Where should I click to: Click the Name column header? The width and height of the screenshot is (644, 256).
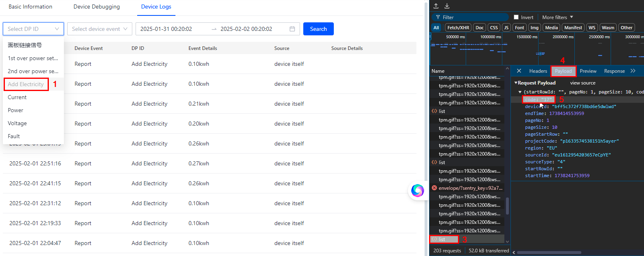[438, 71]
